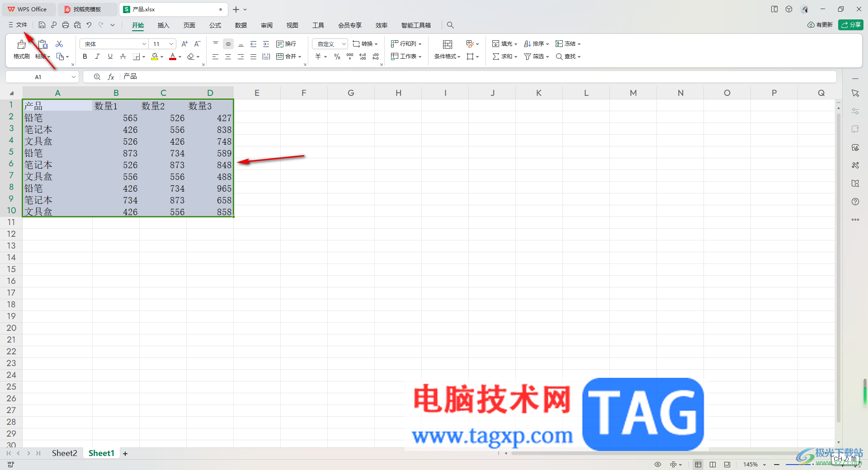Click the search magnifier beside ribbon tabs
Viewport: 868px width, 470px height.
tap(450, 25)
